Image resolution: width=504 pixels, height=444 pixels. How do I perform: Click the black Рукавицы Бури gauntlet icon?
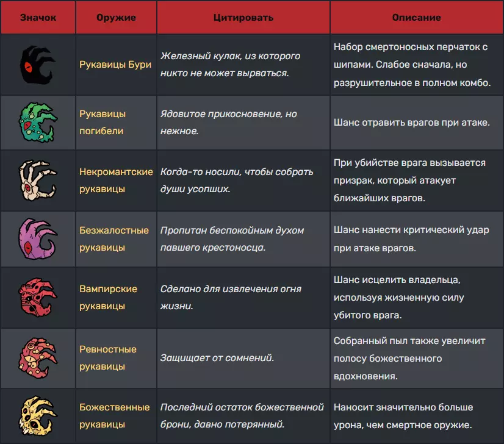pos(38,64)
